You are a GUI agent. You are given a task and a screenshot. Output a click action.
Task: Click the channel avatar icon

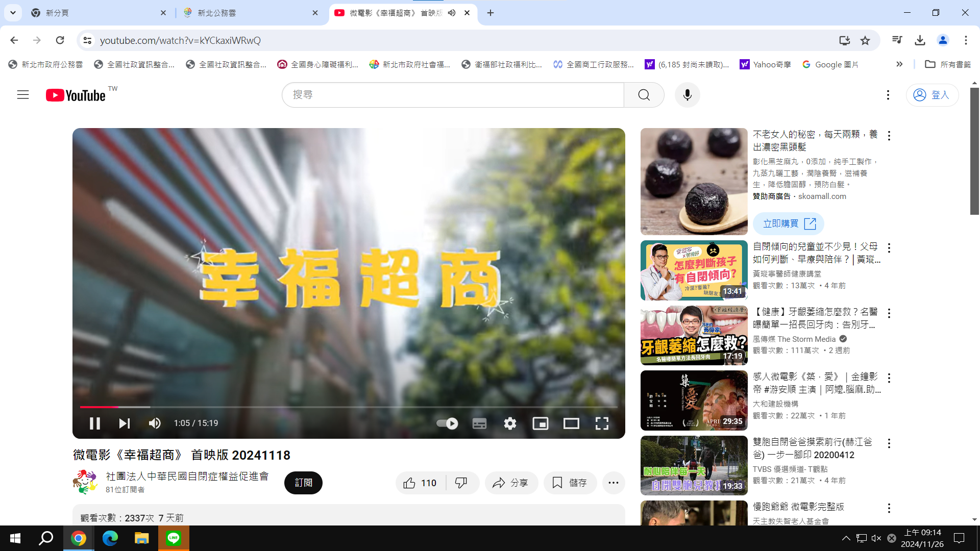(x=85, y=482)
